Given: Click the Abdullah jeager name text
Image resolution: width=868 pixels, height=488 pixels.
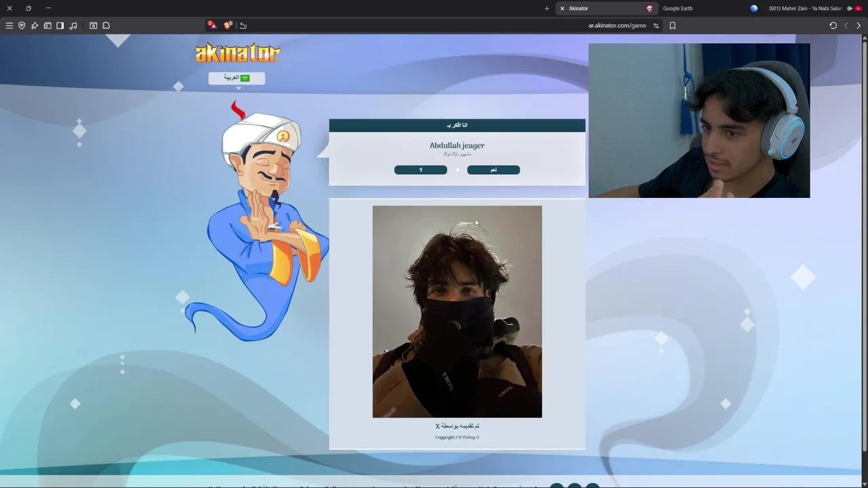Looking at the screenshot, I should pyautogui.click(x=457, y=145).
